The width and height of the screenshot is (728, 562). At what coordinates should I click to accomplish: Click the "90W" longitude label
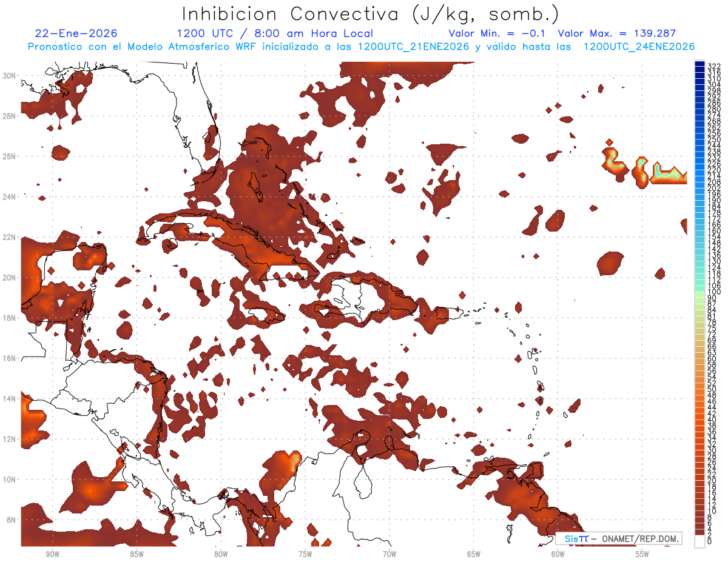click(x=52, y=554)
